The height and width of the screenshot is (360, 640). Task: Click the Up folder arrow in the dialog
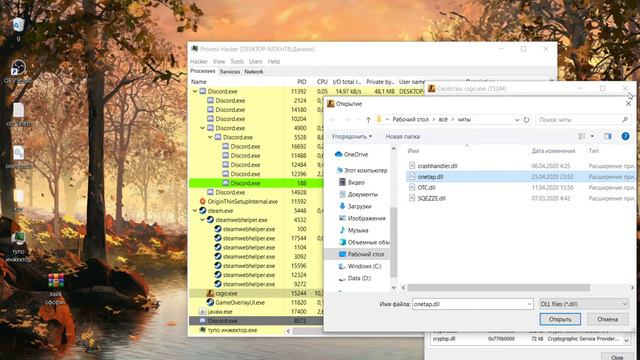point(368,120)
